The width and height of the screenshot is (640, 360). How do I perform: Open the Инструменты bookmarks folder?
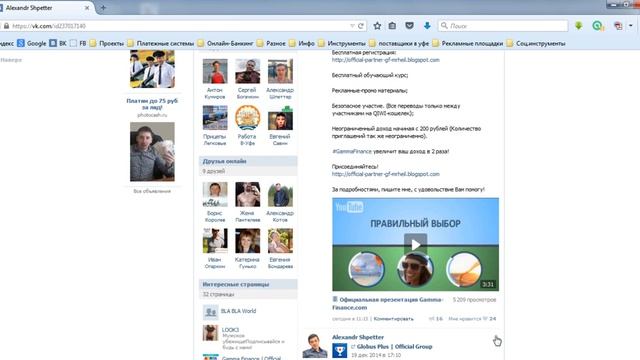(342, 43)
